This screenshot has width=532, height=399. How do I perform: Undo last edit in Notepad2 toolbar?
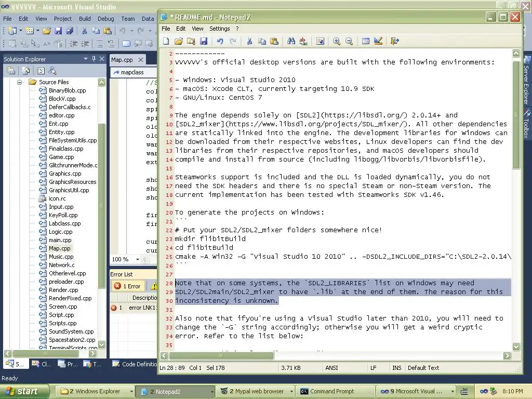pos(220,41)
